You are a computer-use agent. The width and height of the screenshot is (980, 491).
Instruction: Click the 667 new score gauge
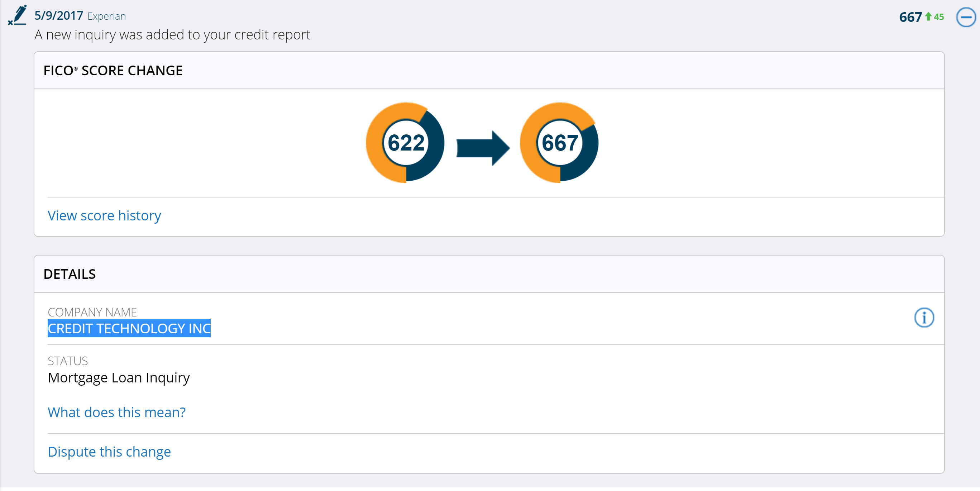coord(559,143)
